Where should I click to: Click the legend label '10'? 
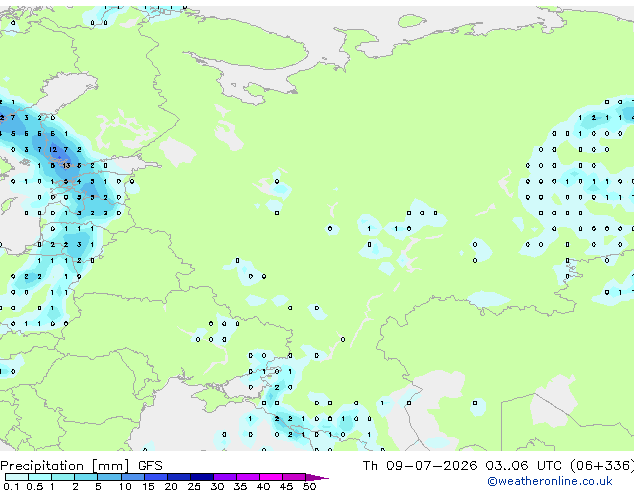125,486
